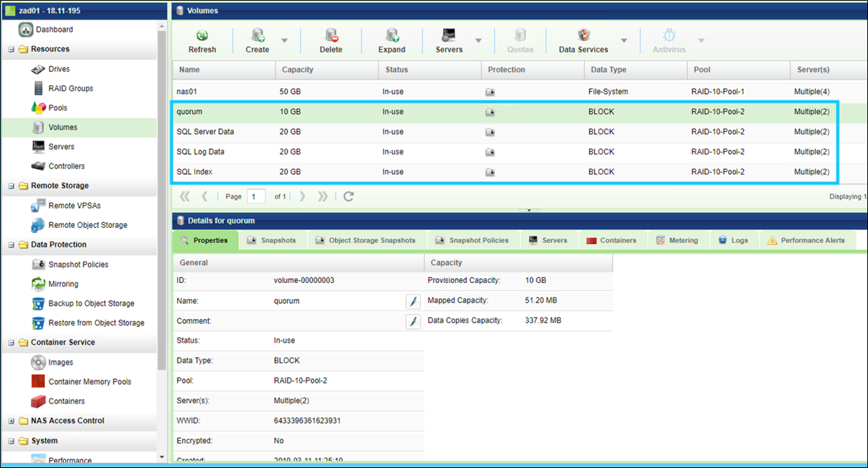Click the Page number input field
This screenshot has width=868, height=468.
click(x=256, y=196)
